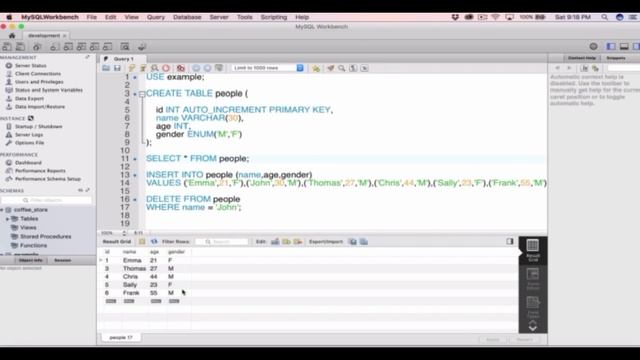Click the search table data icon
640x360 pixels.
pyautogui.click(x=125, y=47)
